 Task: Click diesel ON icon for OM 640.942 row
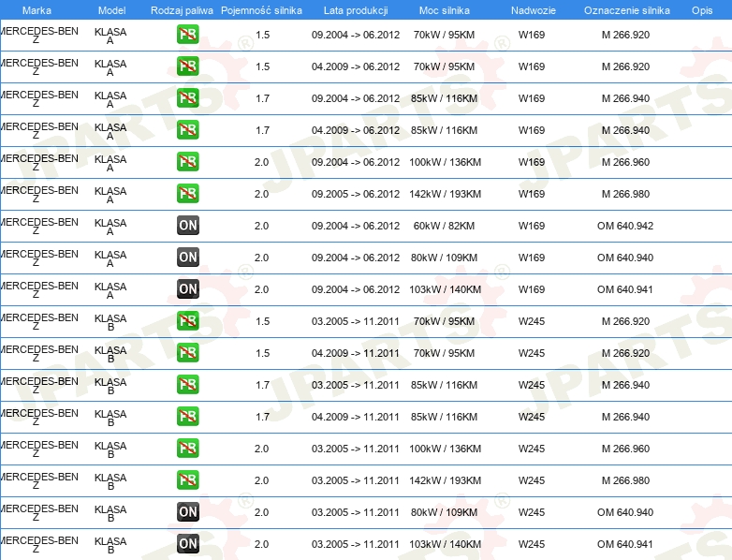point(187,225)
